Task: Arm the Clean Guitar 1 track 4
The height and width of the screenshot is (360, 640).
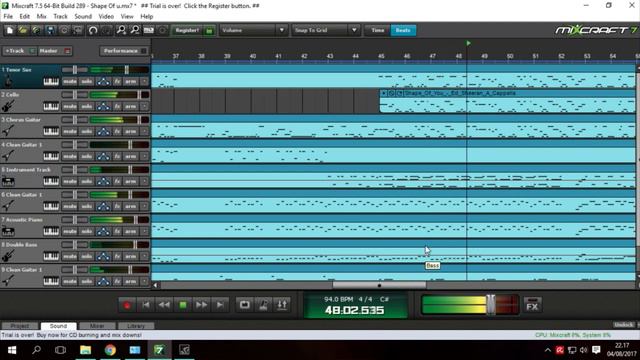Action: (x=131, y=156)
